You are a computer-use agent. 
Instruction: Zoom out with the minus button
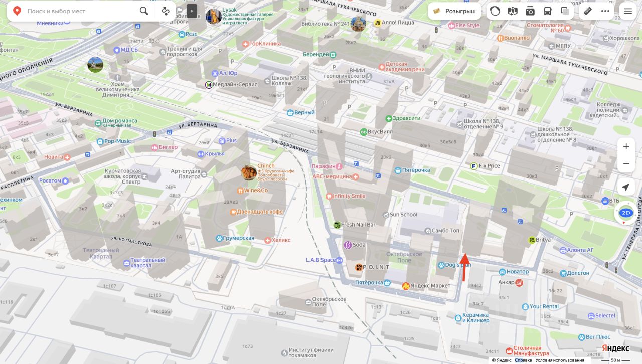626,164
